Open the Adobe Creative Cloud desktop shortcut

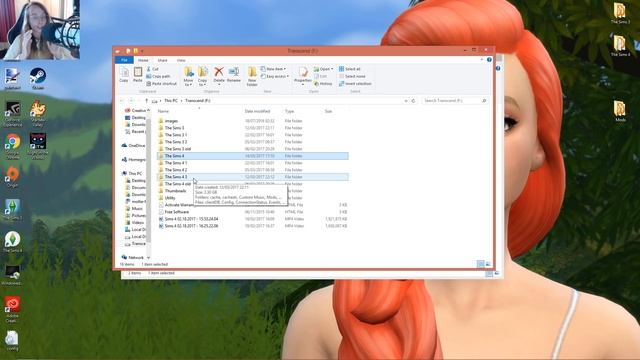(12, 309)
